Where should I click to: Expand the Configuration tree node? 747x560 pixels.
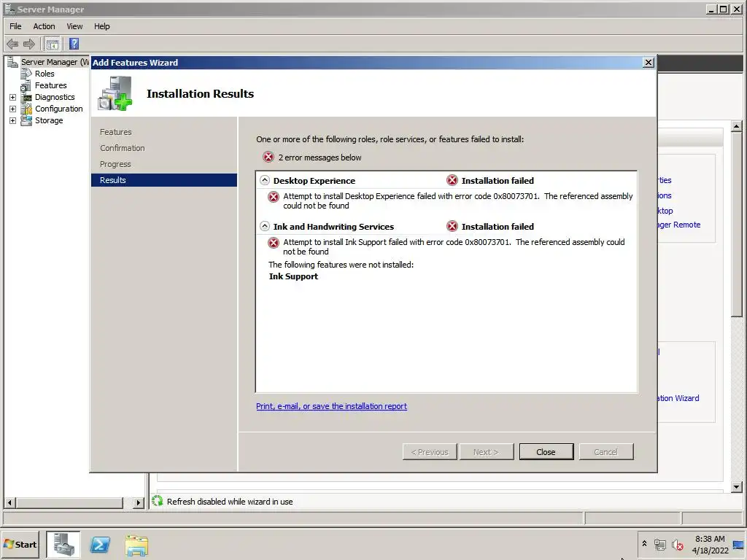[13, 109]
